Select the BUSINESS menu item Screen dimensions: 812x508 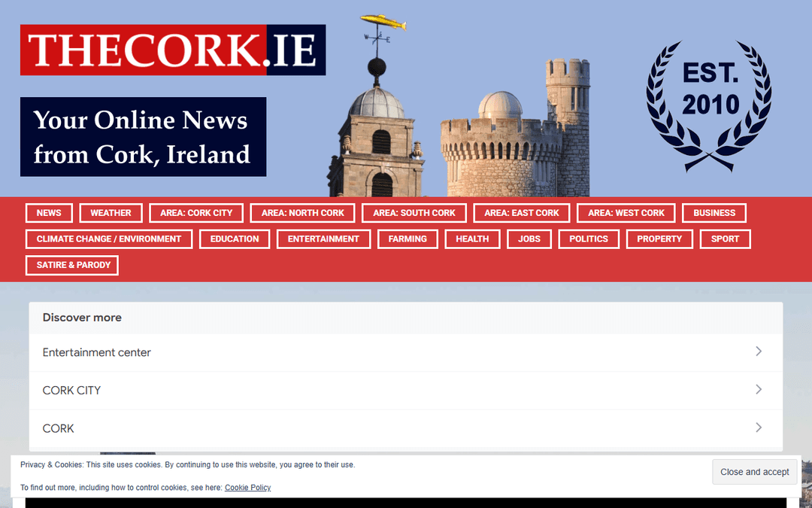(x=714, y=213)
